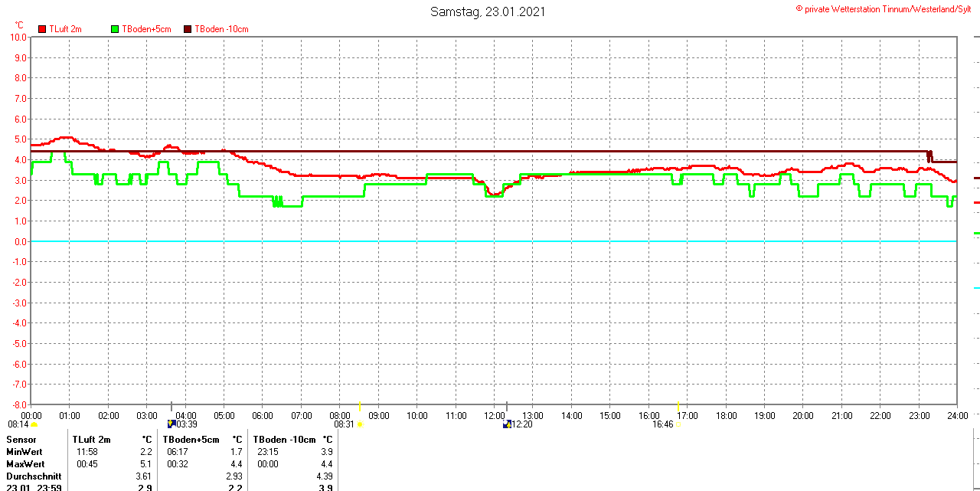Select the TBoden -10cm legend label
The height and width of the screenshot is (491, 980).
pos(221,29)
